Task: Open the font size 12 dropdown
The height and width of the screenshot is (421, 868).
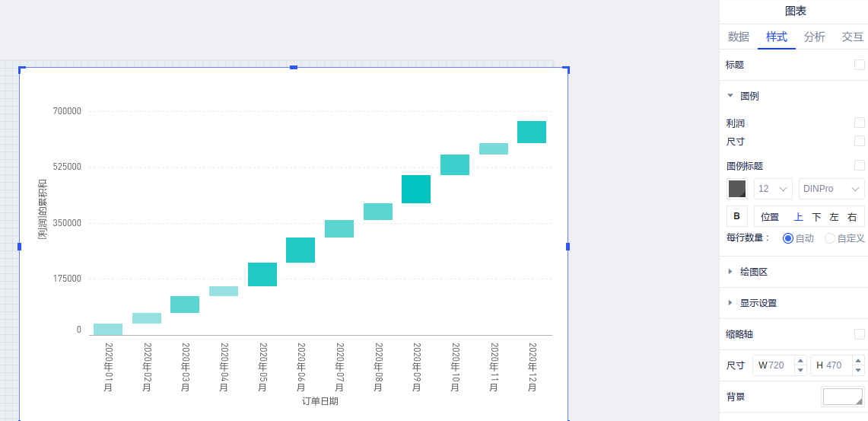Action: coord(773,189)
